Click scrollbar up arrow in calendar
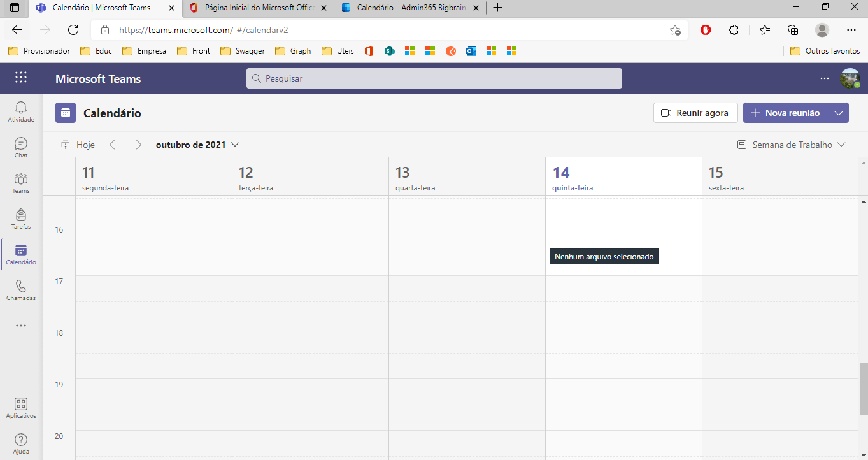 [x=864, y=201]
